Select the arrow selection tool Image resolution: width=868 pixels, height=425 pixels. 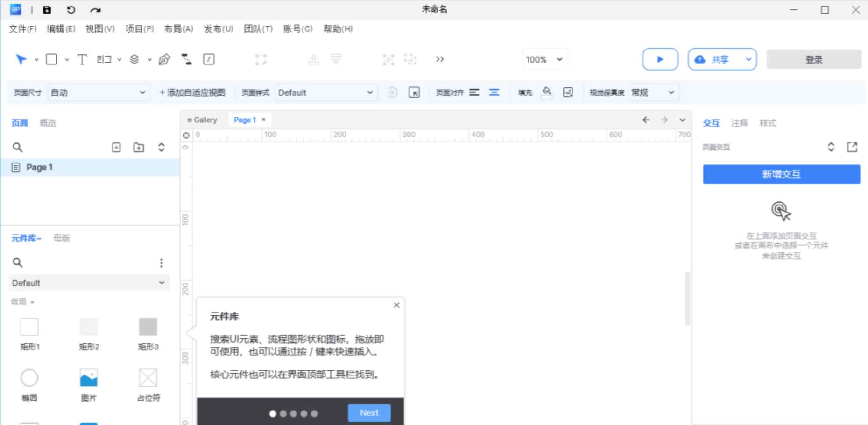pos(21,59)
